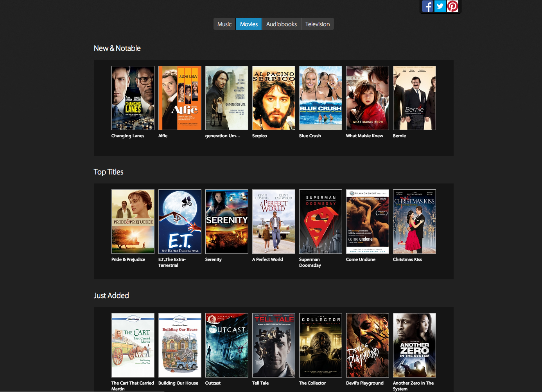Share page via Twitter icon

click(x=440, y=6)
